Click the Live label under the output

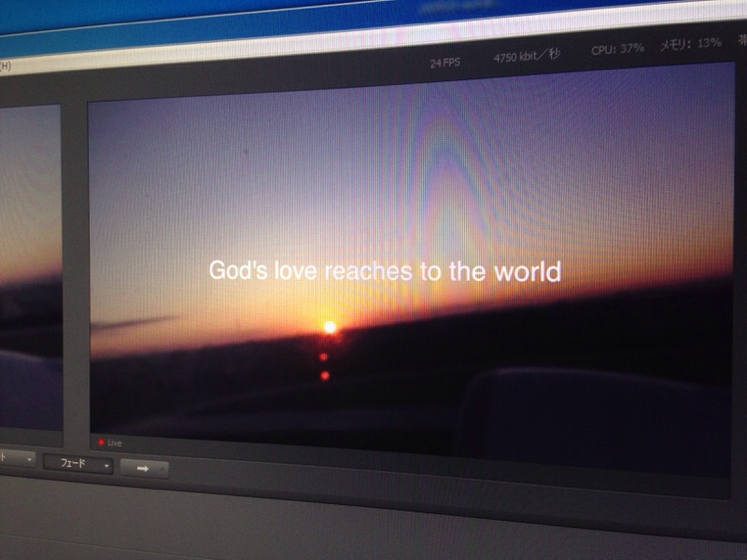click(115, 442)
